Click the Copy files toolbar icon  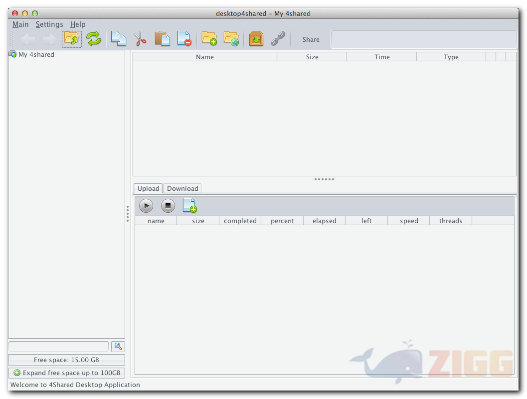tap(118, 39)
